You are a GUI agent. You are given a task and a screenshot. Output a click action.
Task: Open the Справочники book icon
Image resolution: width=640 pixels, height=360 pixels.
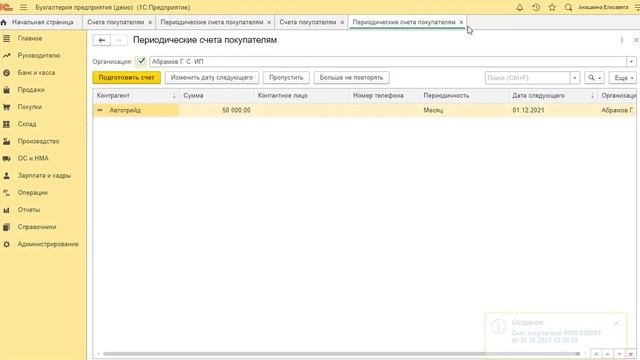pos(6,227)
